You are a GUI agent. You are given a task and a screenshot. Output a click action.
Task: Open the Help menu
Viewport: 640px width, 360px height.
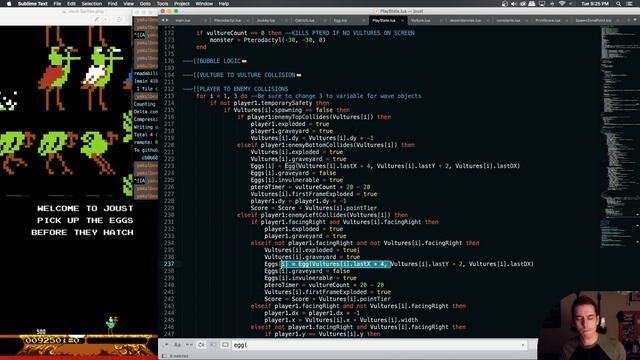tap(224, 4)
